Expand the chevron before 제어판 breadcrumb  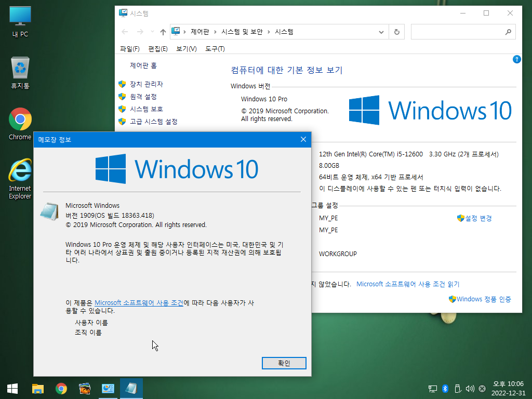[x=184, y=32]
